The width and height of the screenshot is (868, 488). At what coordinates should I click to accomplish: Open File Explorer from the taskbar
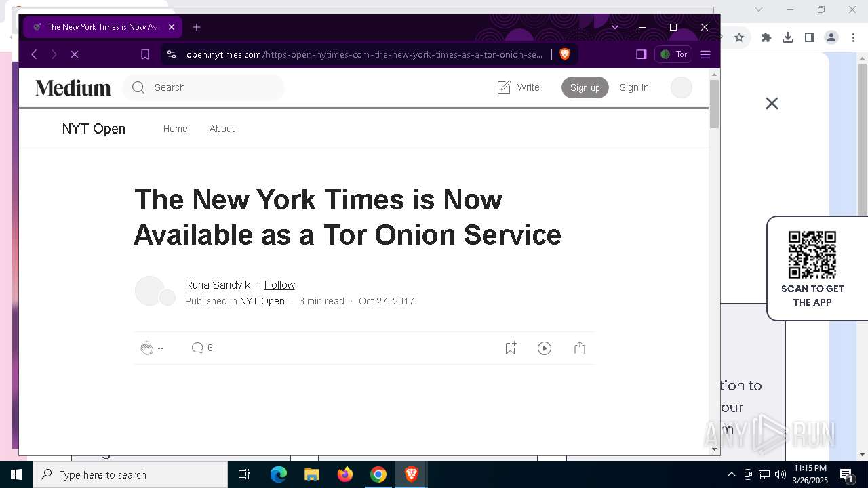tap(311, 474)
